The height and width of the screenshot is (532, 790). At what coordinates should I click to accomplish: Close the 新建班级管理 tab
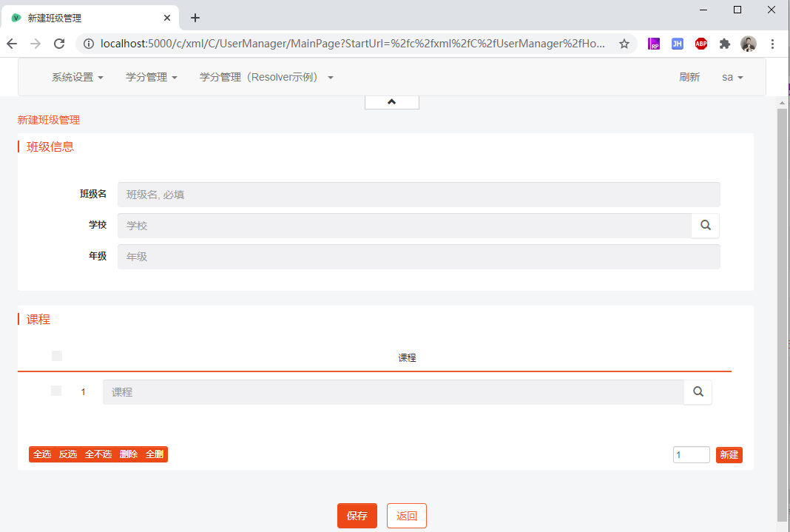[x=166, y=18]
